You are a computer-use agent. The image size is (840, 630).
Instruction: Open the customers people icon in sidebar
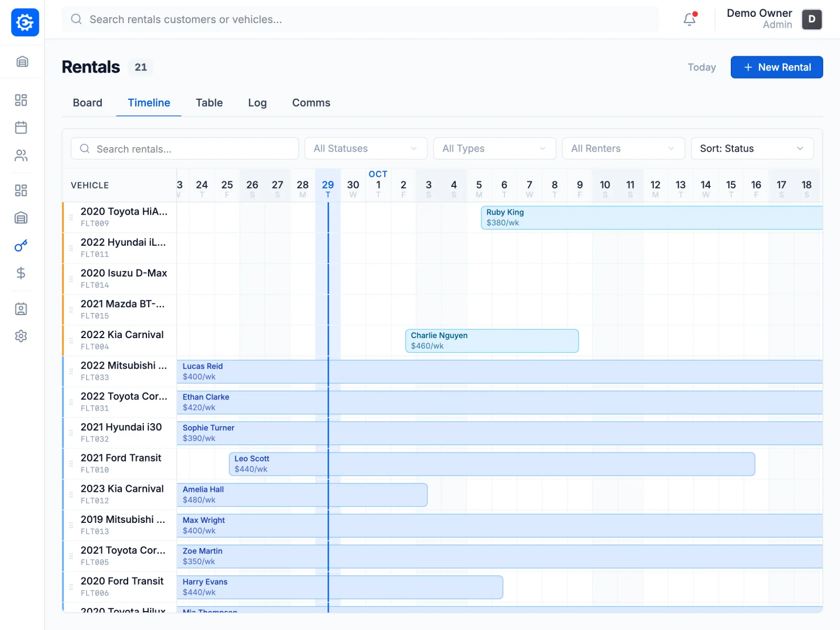pyautogui.click(x=21, y=155)
